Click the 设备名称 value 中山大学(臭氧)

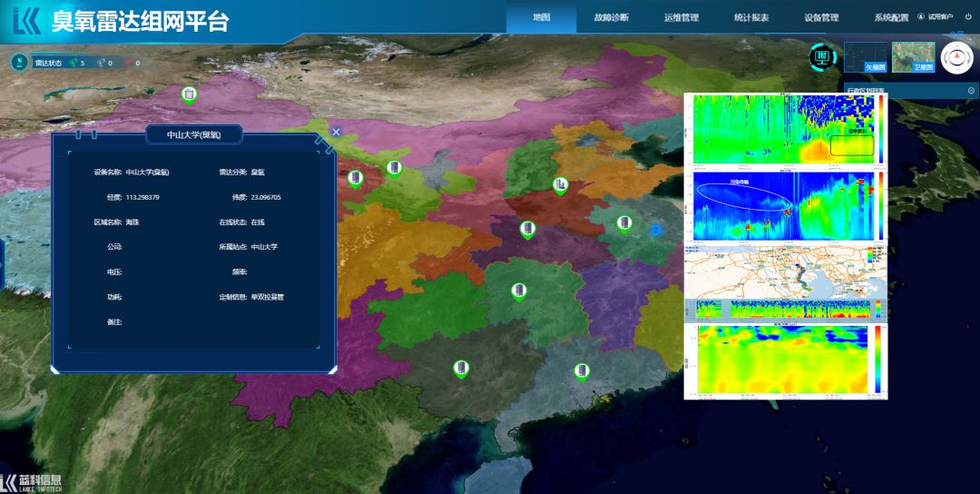148,172
